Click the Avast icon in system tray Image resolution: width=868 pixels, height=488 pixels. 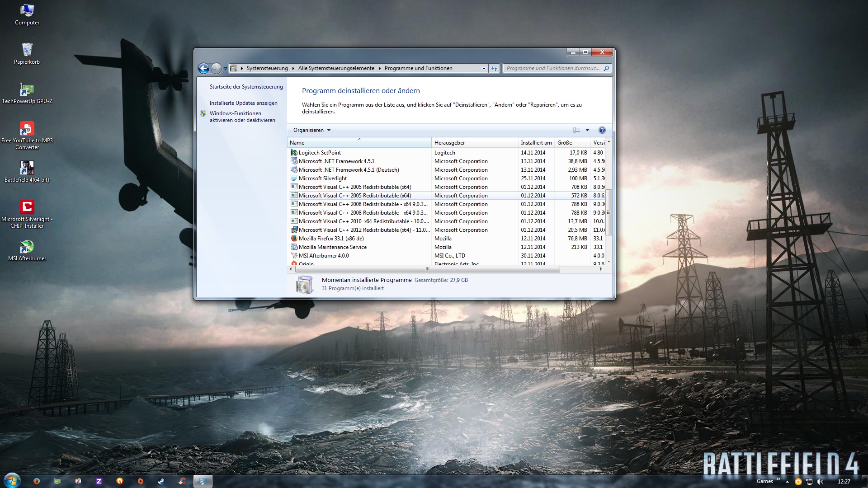click(798, 482)
